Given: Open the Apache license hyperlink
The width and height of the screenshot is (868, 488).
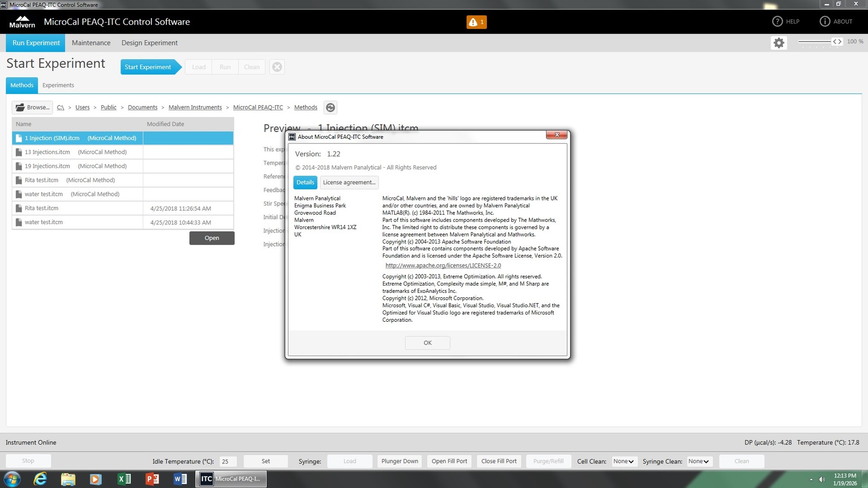Looking at the screenshot, I should (x=443, y=266).
